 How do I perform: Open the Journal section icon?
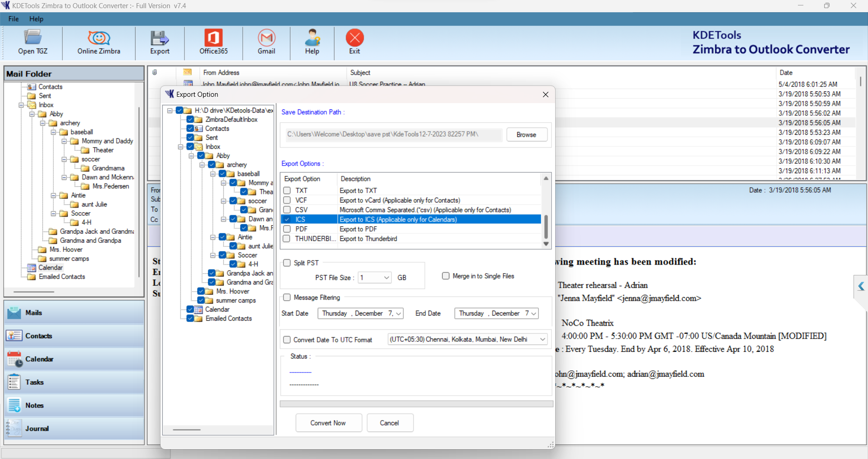[14, 428]
